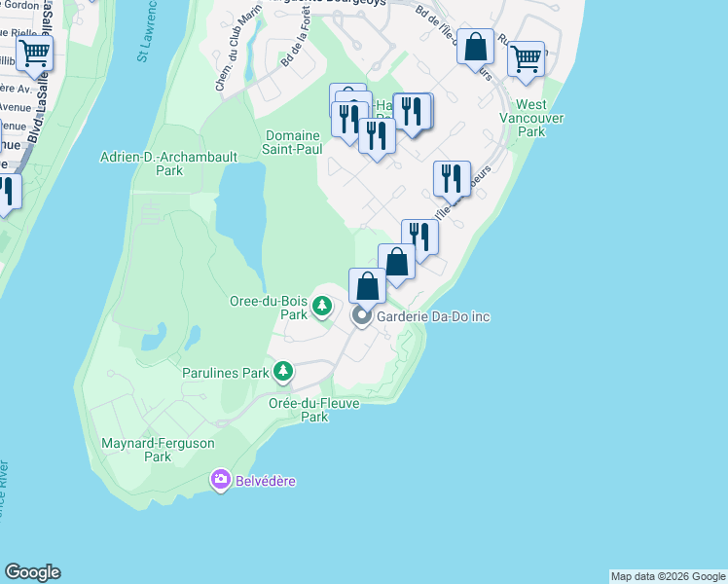Open the grocery cart marker above West Vancouver Park
The width and height of the screenshot is (728, 584).
coord(526,60)
